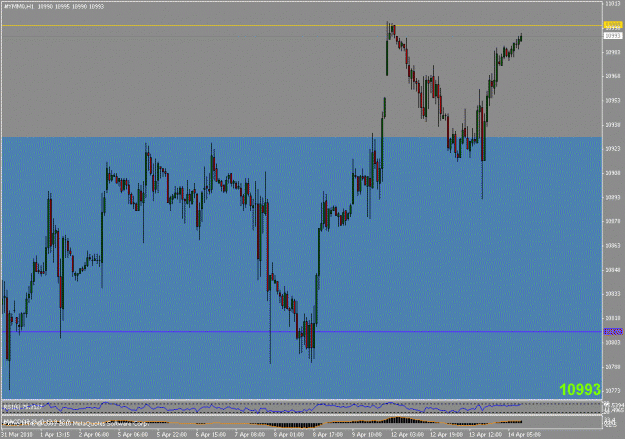Select the blue horizontal line on chart
This screenshot has height=439, width=625.
tap(302, 332)
